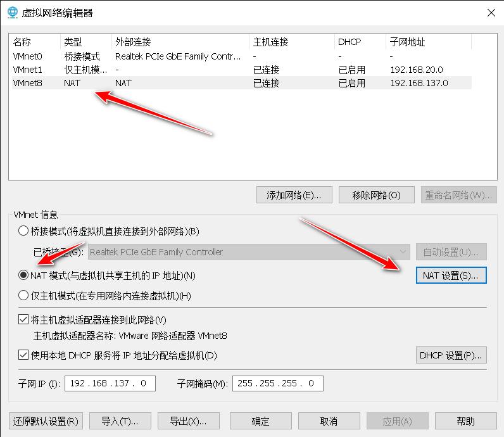Click 已连接 host cell in VMnet8 row
Screen dimensions: 504x437
point(266,83)
